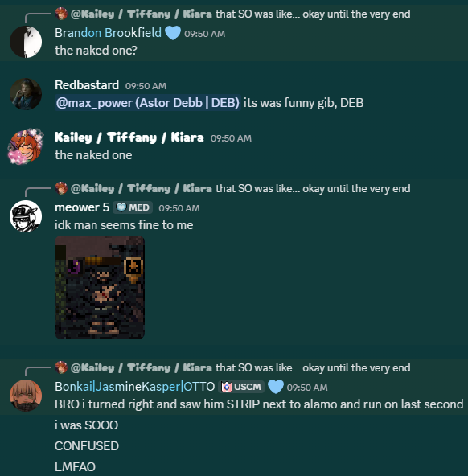This screenshot has width=468, height=476.
Task: Click the blue heart after the USCM badge
Action: click(276, 387)
